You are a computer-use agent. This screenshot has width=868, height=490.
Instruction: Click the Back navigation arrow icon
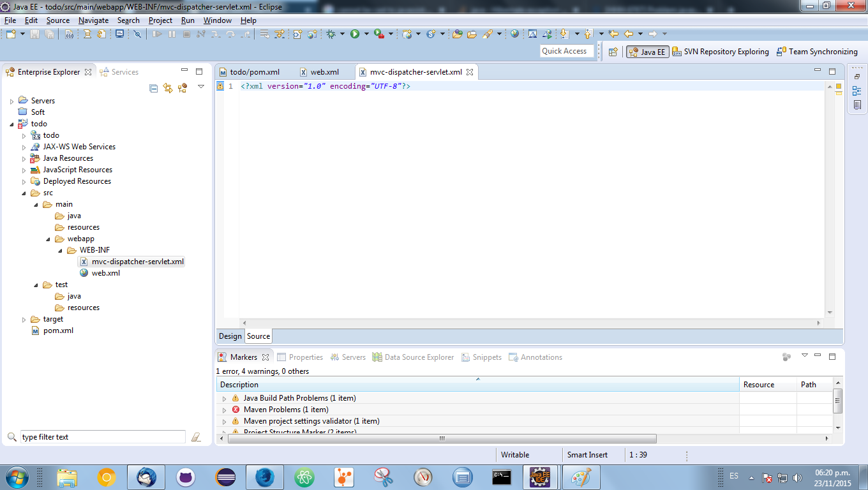(x=629, y=34)
